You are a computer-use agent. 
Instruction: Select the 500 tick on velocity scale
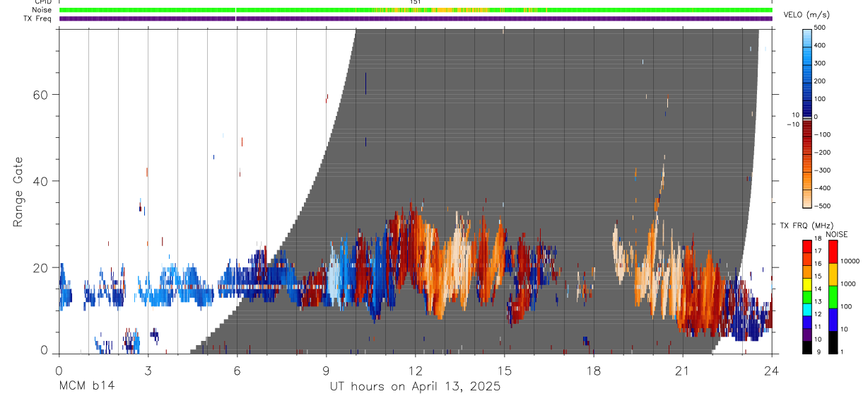click(x=821, y=28)
